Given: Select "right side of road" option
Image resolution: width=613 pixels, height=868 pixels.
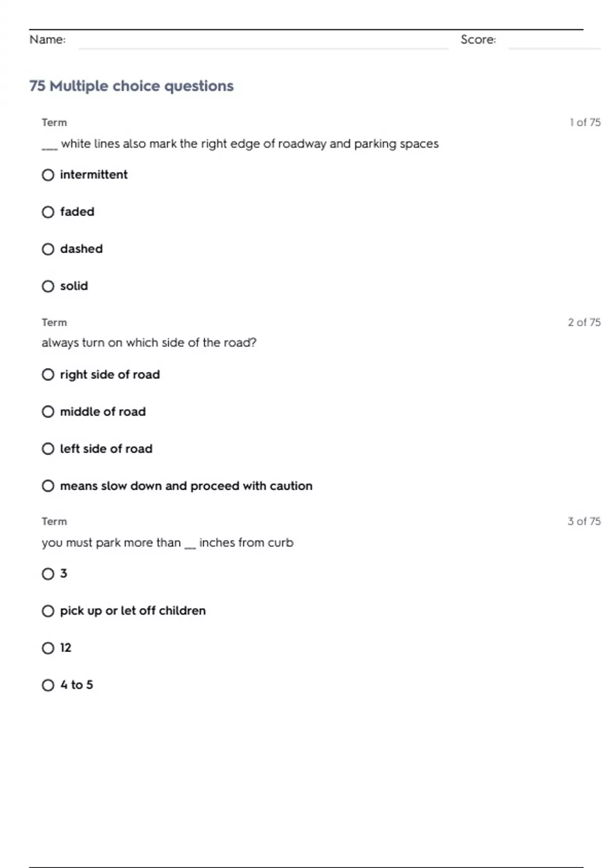Looking at the screenshot, I should pyautogui.click(x=48, y=375).
